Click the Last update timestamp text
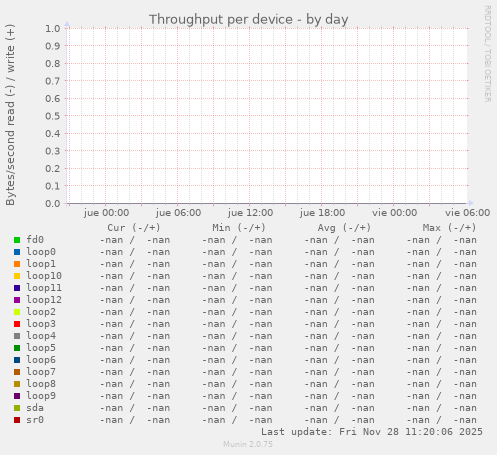 (372, 432)
